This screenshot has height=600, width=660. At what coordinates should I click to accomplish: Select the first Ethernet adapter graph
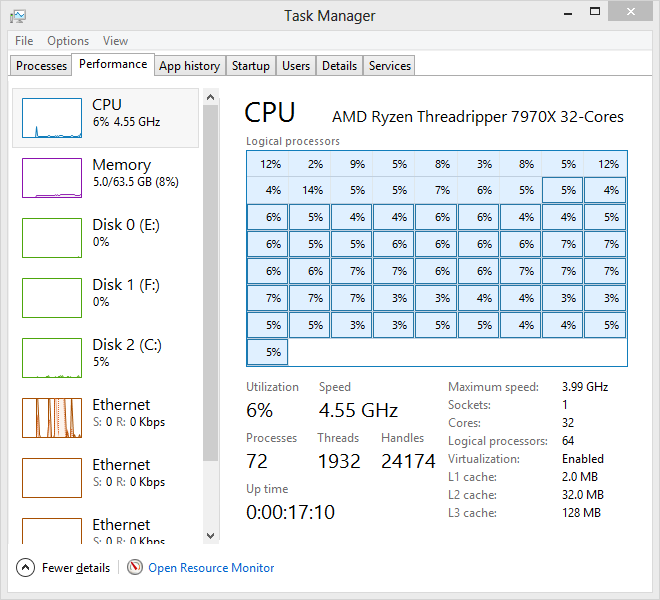[x=50, y=417]
